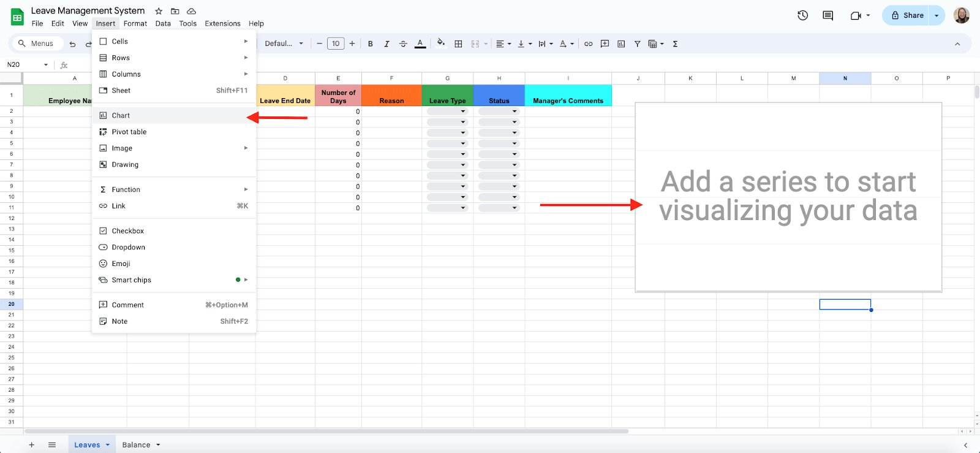Open text rotation options
Screen dimensions: 980x453
[x=567, y=44]
